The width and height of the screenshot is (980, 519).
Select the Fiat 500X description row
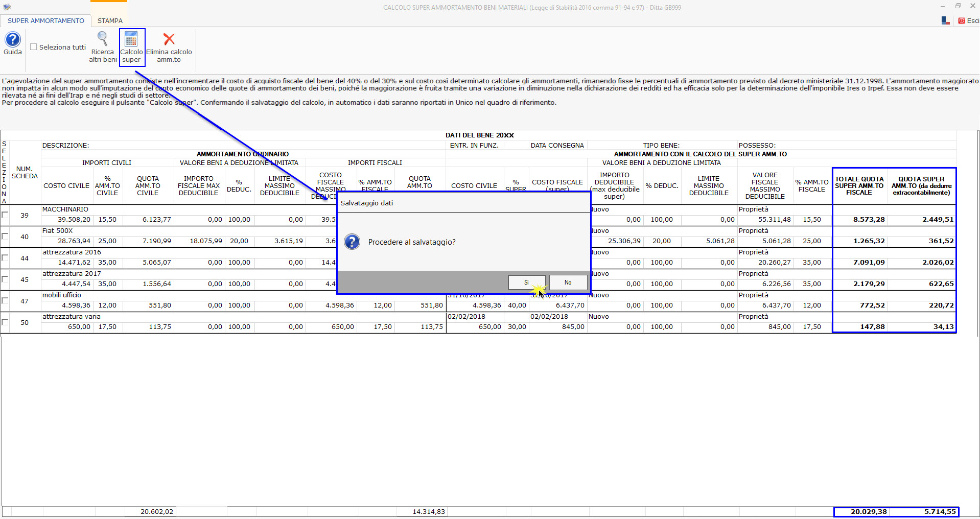pos(58,231)
